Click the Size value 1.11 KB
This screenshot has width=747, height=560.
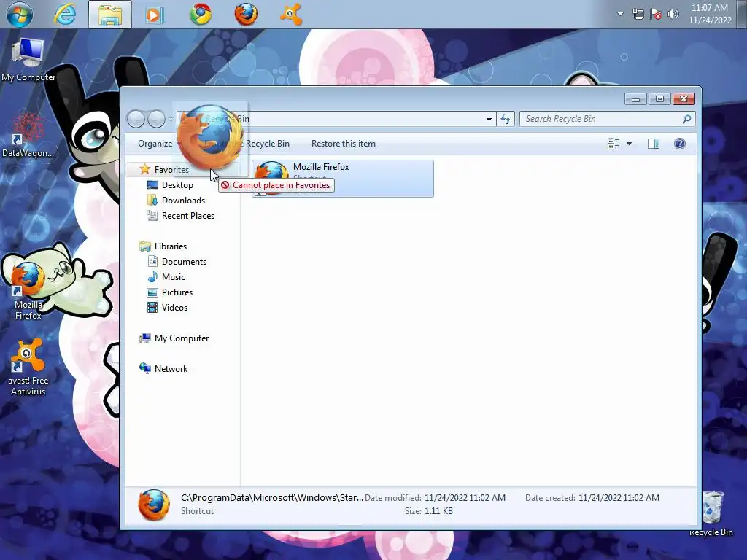point(438,511)
